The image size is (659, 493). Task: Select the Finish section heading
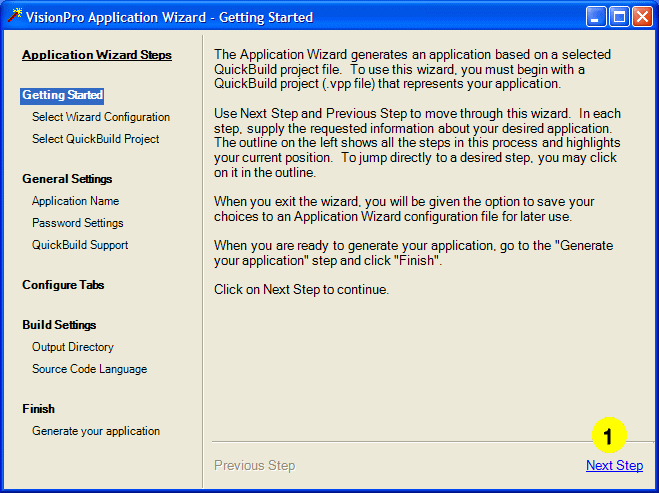(38, 409)
